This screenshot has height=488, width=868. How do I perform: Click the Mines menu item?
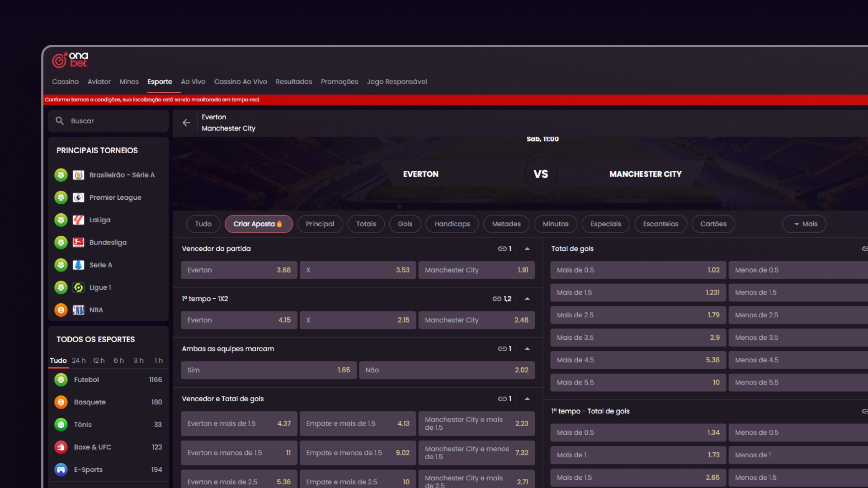tap(129, 82)
